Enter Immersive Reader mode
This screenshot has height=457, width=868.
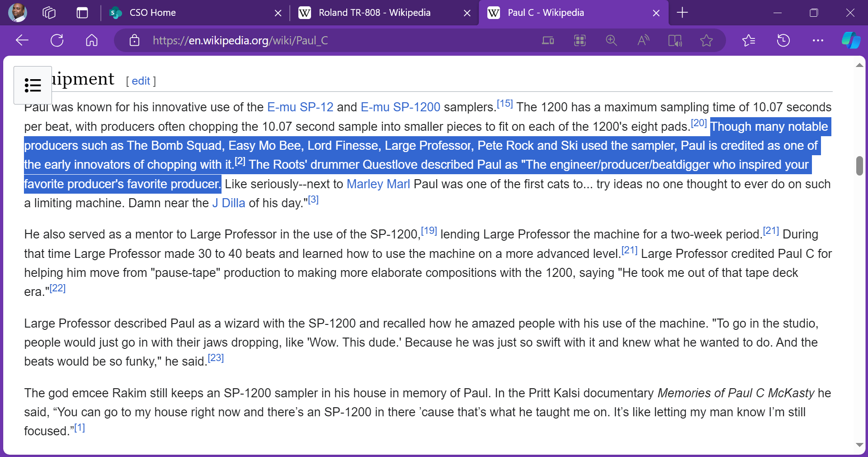[675, 40]
